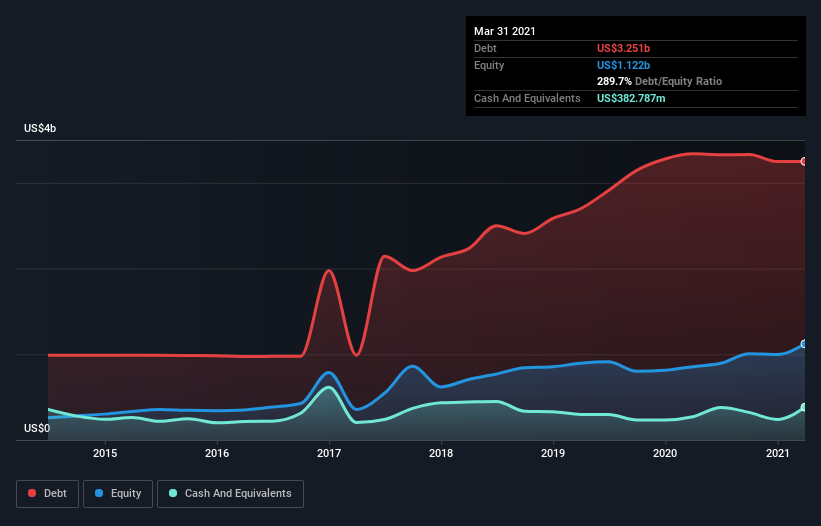Click the 2020 x-axis label

(665, 453)
